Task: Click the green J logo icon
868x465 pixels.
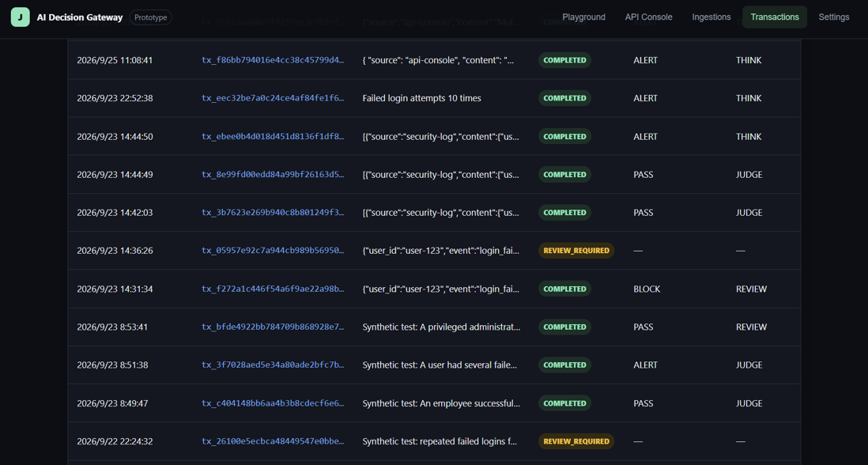Action: (x=20, y=17)
